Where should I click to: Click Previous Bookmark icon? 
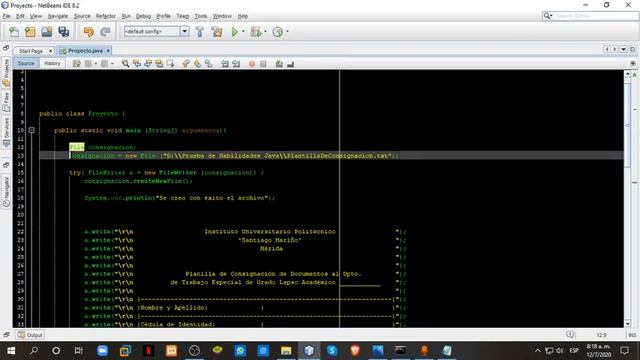coord(186,64)
